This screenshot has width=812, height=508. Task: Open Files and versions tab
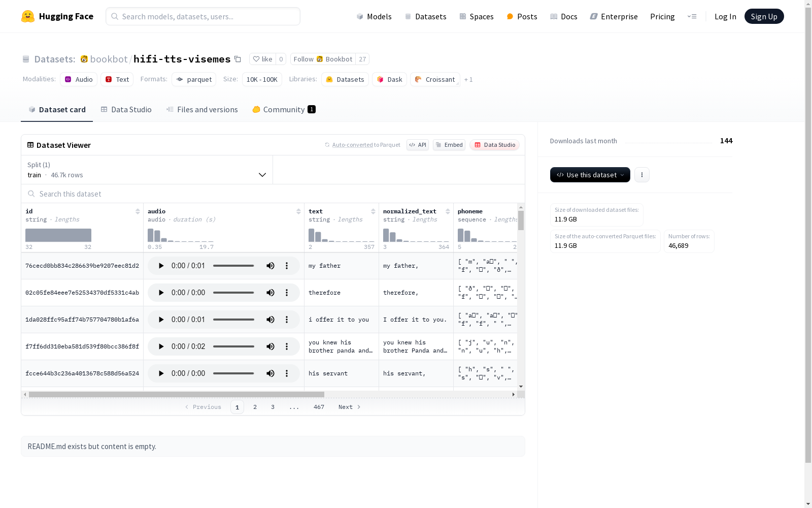(x=202, y=109)
